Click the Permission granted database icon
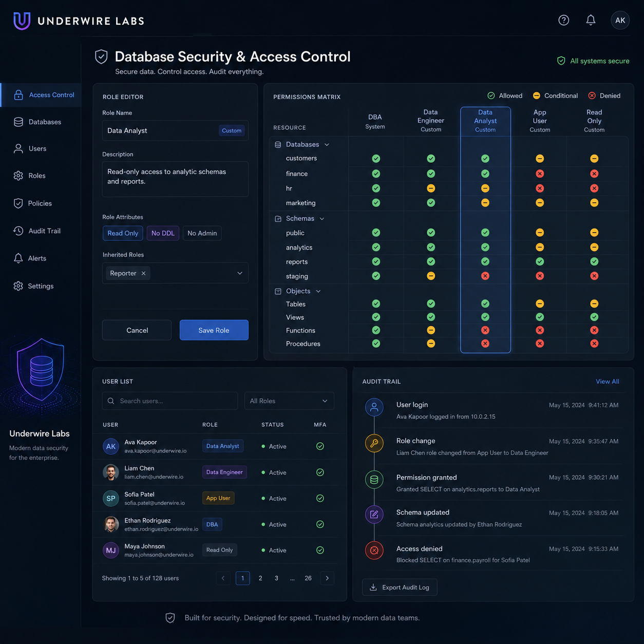Image resolution: width=644 pixels, height=644 pixels. (374, 480)
